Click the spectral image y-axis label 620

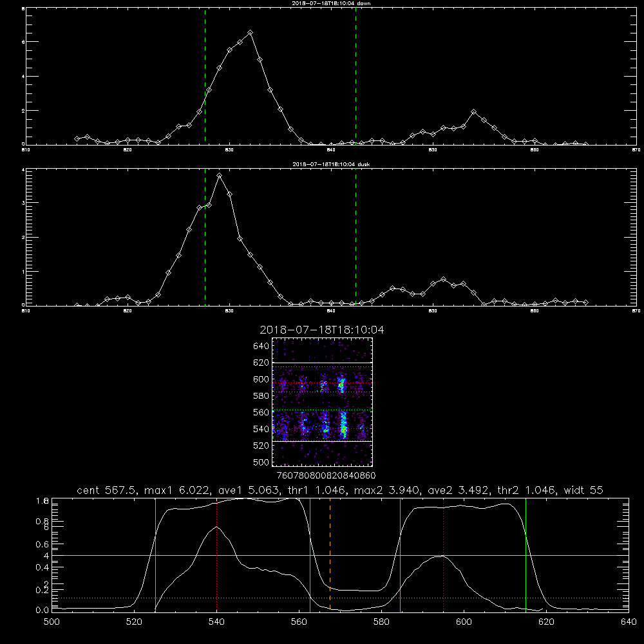[261, 363]
